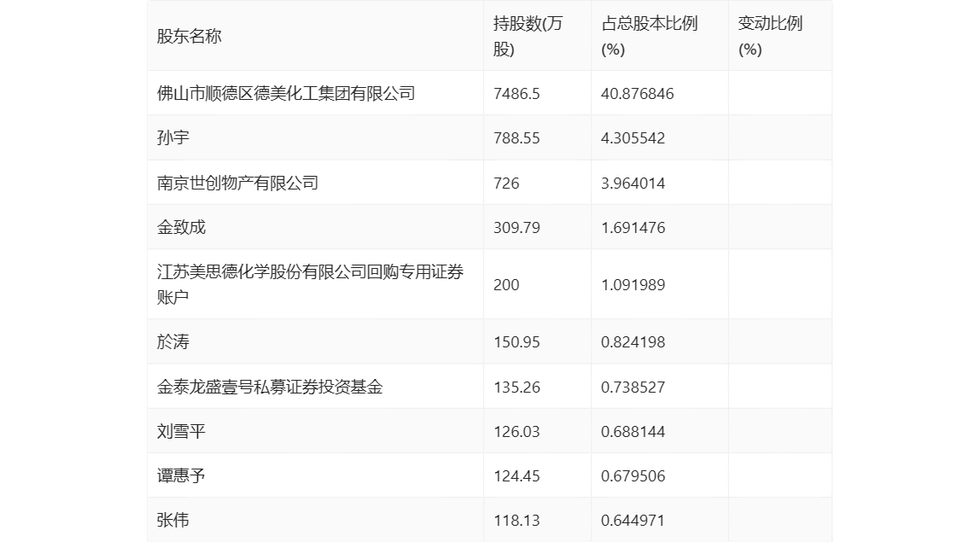
Task: Select shareholder 金泰龙盛壹号私募证券投资基金
Action: point(270,387)
